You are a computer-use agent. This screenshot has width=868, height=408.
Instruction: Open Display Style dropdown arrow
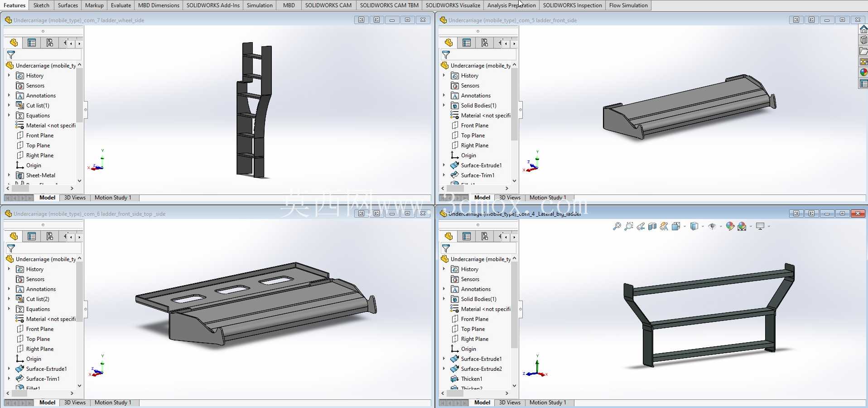pos(703,226)
